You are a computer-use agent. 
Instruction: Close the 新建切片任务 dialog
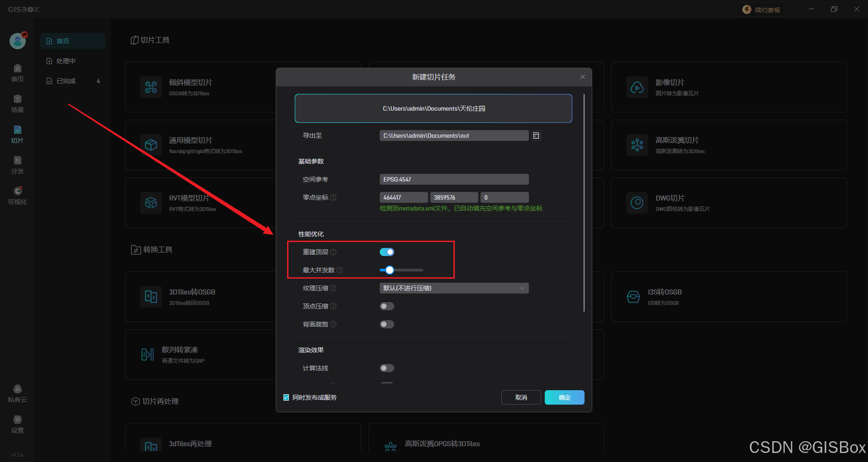click(x=583, y=77)
